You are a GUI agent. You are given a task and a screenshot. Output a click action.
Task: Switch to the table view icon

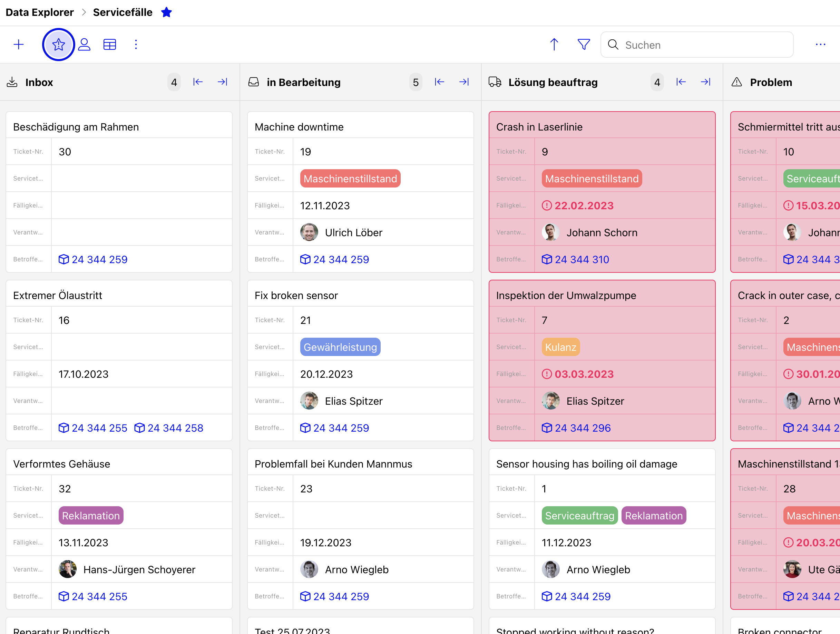point(110,45)
